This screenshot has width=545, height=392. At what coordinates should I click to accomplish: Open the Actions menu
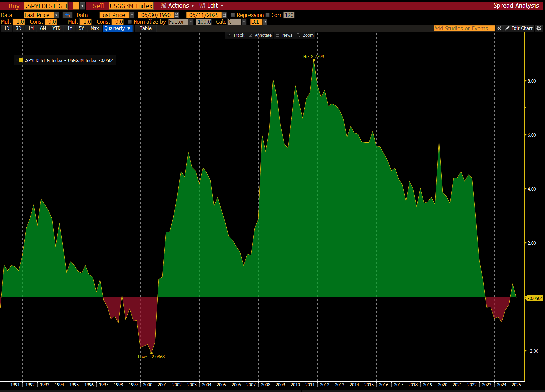coord(177,6)
